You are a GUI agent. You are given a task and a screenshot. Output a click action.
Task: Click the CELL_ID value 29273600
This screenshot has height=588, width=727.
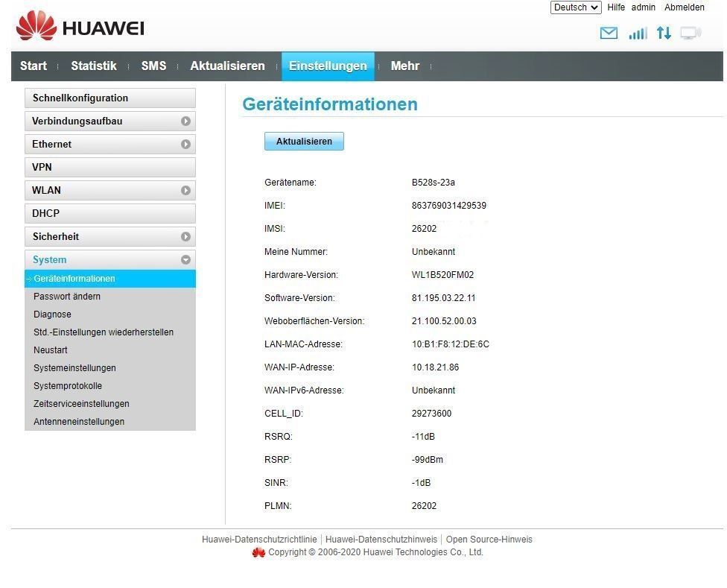click(x=431, y=413)
